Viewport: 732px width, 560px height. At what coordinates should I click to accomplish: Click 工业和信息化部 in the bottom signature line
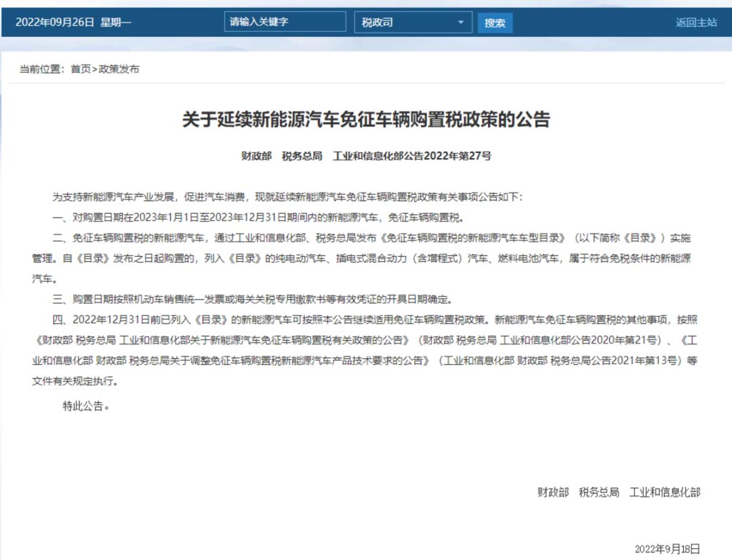click(x=665, y=492)
